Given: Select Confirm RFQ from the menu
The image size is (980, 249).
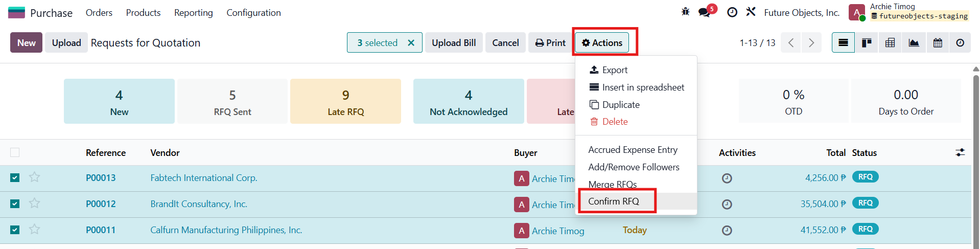Looking at the screenshot, I should (614, 201).
